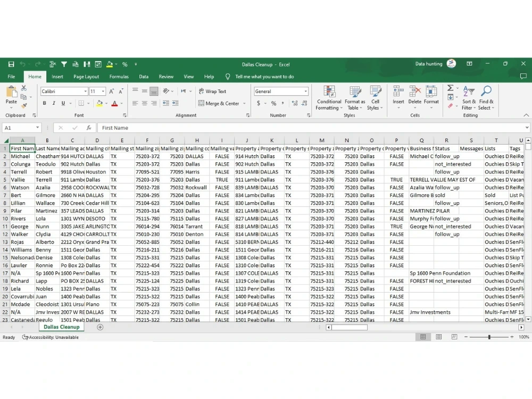Click the Paste clipboard icon
Viewport: 532px width, 399px height.
pos(11,92)
